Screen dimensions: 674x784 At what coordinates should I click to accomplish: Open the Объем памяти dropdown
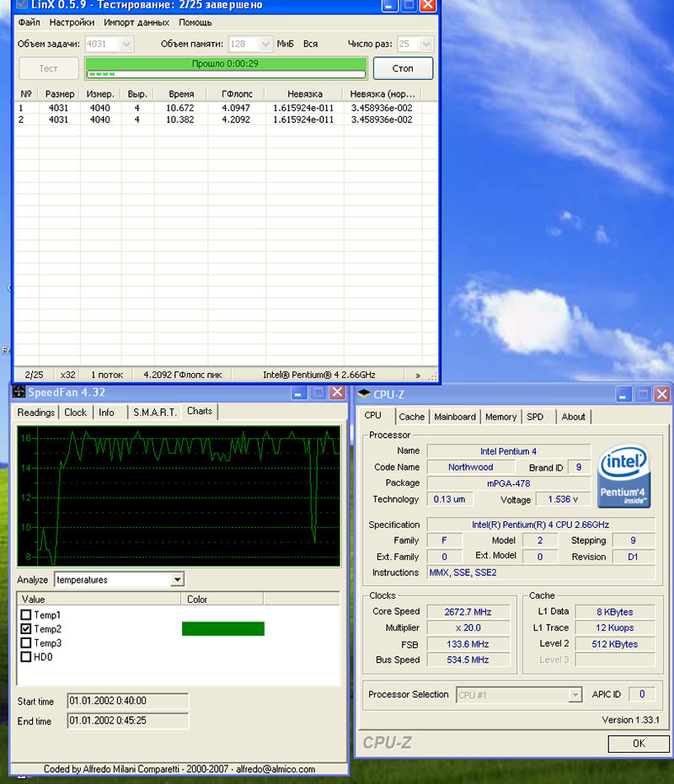(265, 44)
